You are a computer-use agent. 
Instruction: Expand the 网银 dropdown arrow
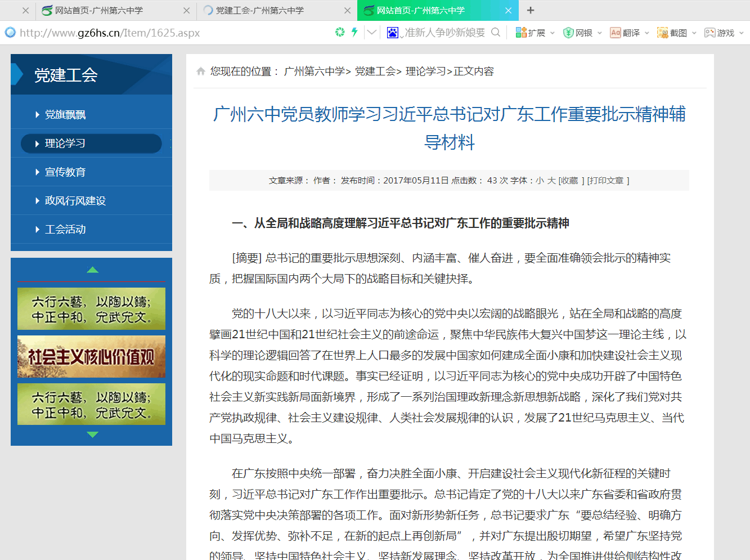[x=600, y=33]
